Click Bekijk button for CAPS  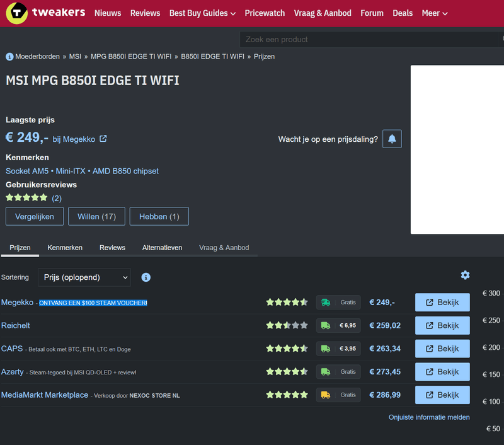coord(442,349)
